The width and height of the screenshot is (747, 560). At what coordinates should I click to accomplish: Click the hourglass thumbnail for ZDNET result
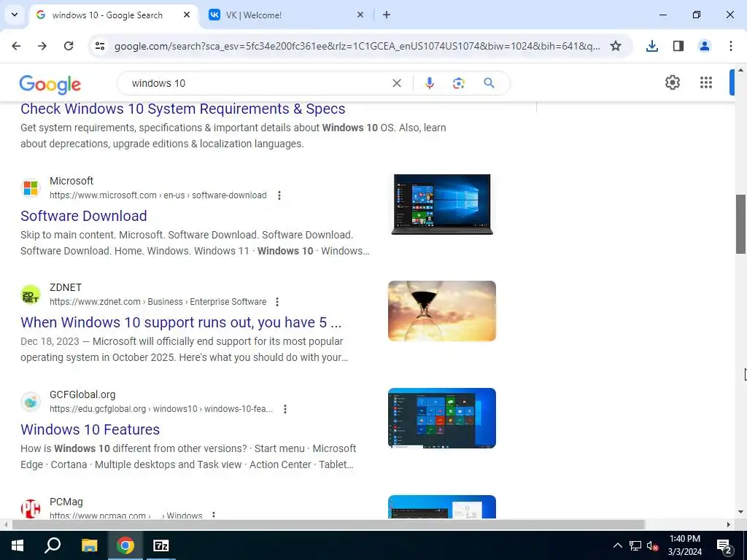point(441,311)
